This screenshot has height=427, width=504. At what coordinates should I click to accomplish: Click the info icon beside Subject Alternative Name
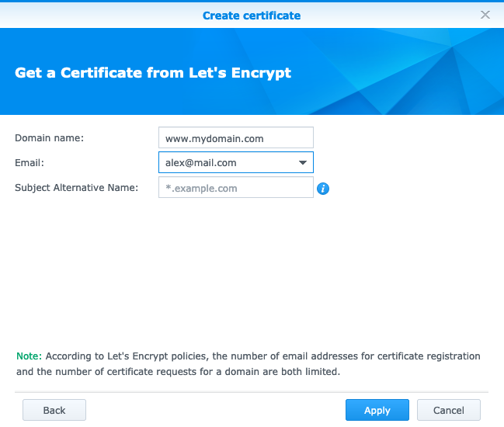[323, 189]
